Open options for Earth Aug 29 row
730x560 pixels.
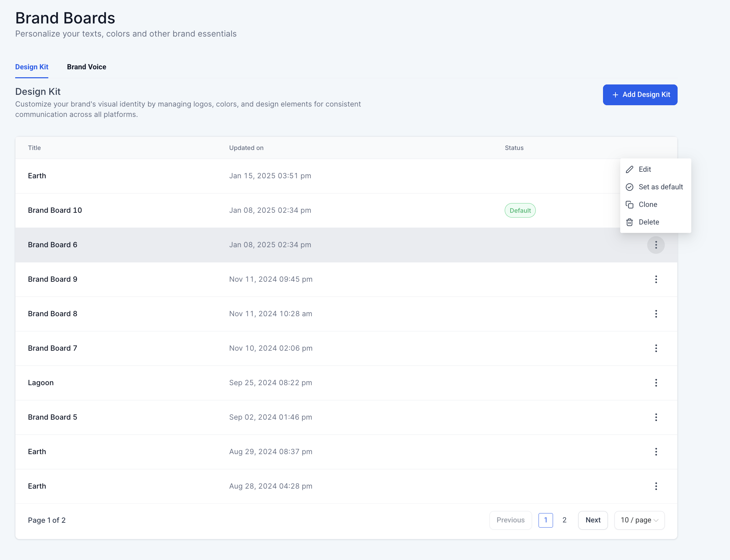coord(656,452)
